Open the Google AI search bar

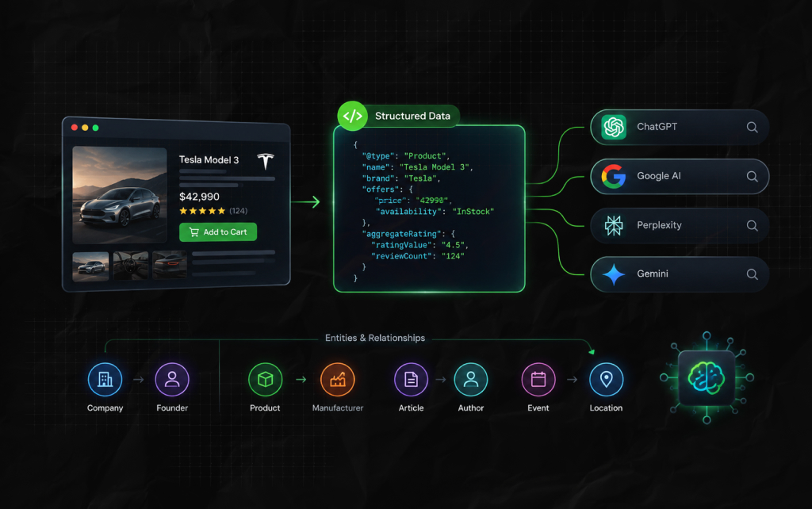(x=680, y=176)
